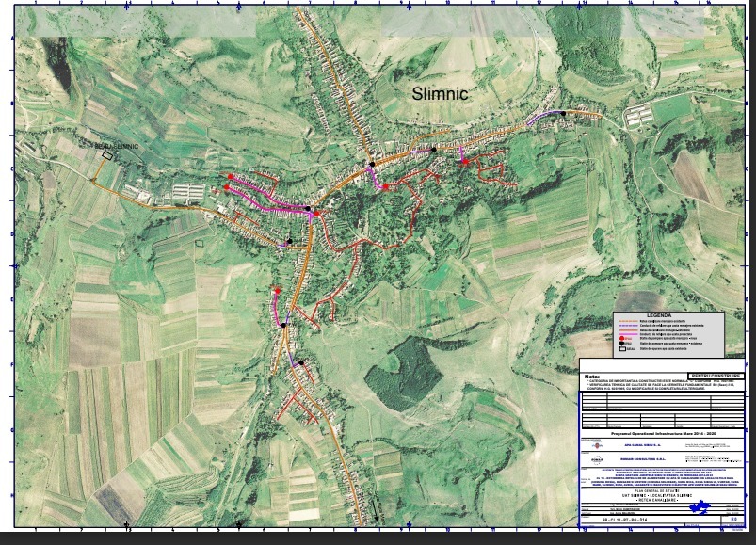This screenshot has width=756, height=545.
Task: Click the Romair Consulting company logo
Action: (598, 459)
